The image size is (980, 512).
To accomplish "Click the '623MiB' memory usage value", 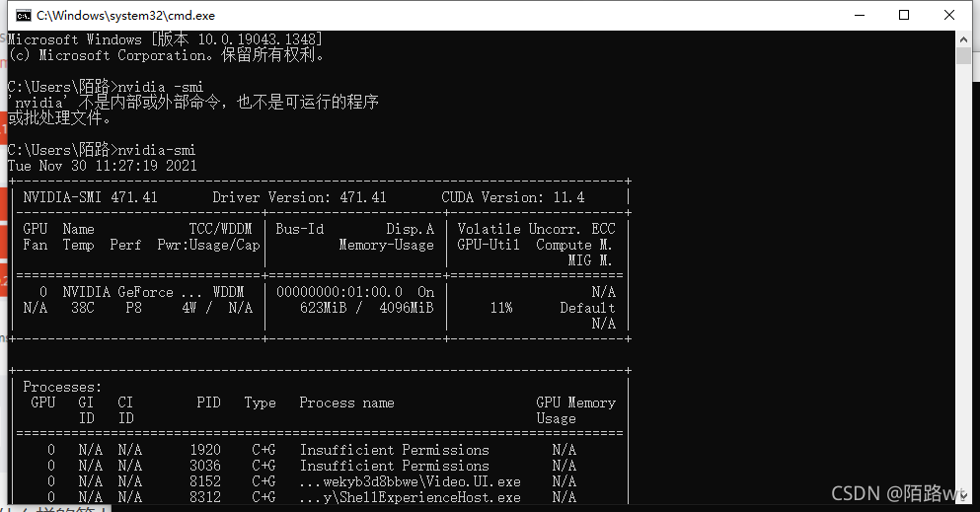I will coord(323,308).
